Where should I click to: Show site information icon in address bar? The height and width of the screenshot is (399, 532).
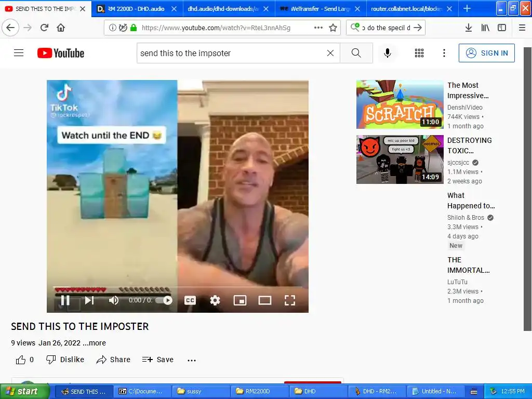point(112,28)
